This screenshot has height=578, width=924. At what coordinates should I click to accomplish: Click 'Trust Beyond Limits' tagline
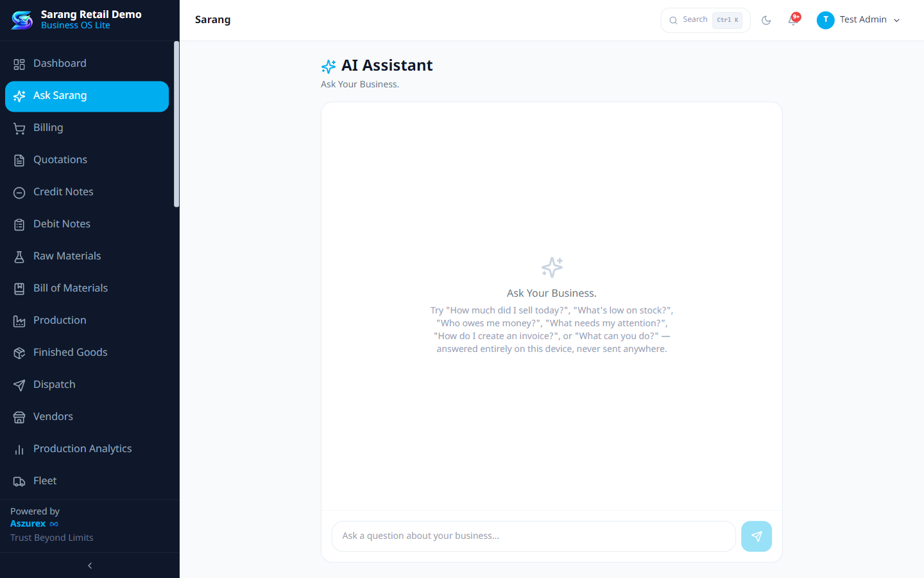click(x=52, y=538)
